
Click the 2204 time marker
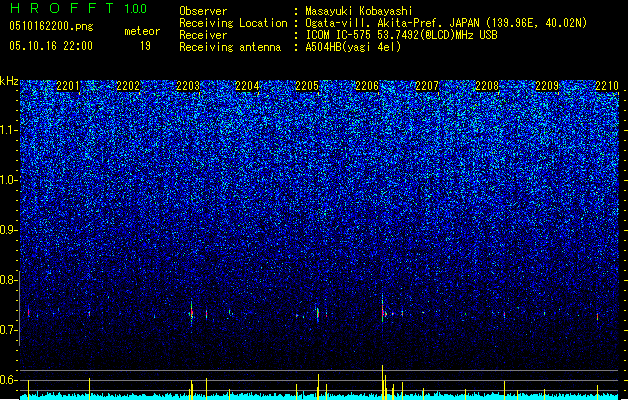click(247, 85)
